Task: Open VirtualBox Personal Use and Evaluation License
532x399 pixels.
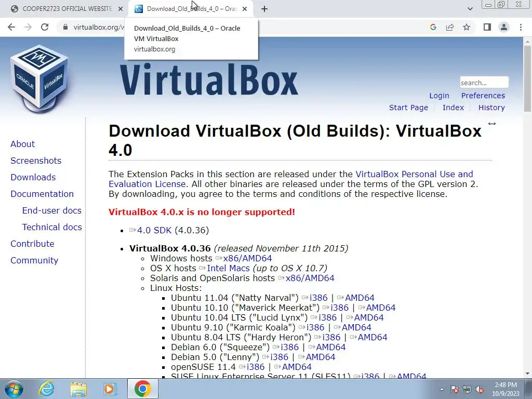Action: 414,175
